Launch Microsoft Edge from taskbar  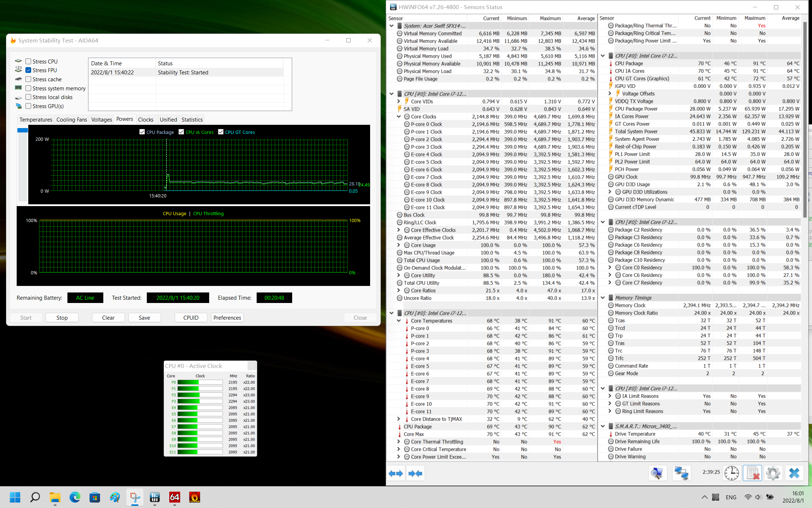[75, 497]
